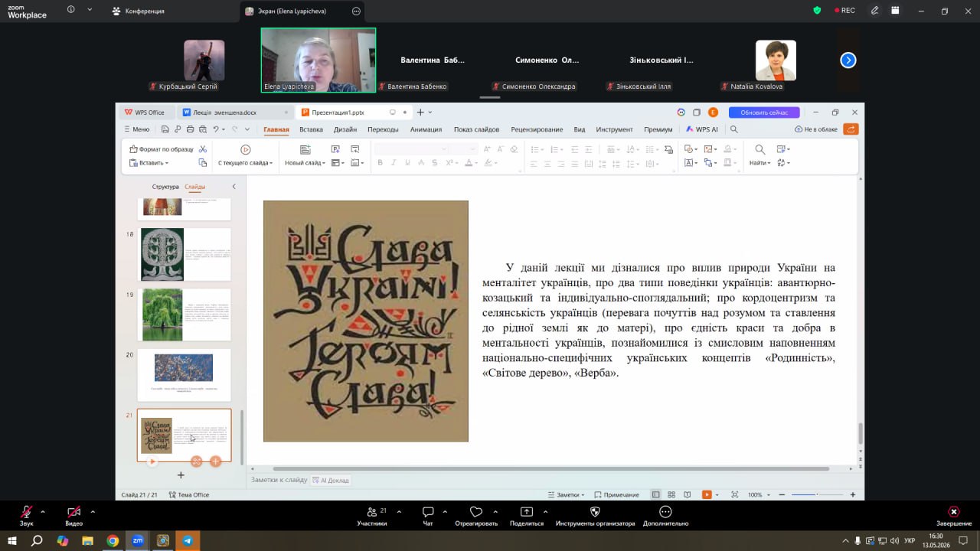This screenshot has height=551, width=980.
Task: Toggle the normal view button in status bar
Action: click(x=656, y=495)
